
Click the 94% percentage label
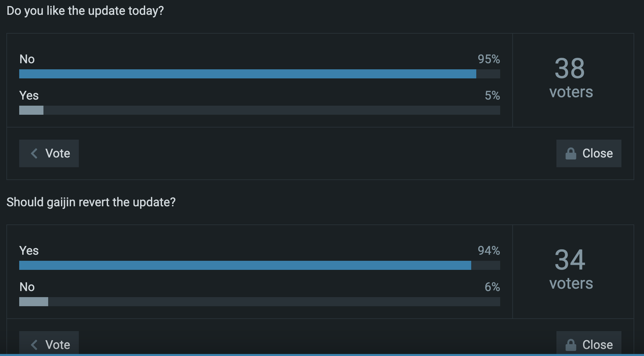(489, 250)
